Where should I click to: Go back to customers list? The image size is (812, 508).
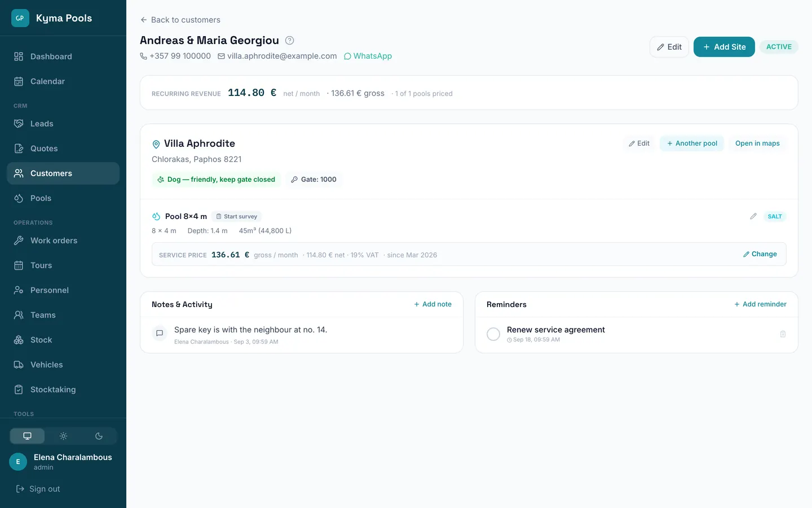coord(180,20)
